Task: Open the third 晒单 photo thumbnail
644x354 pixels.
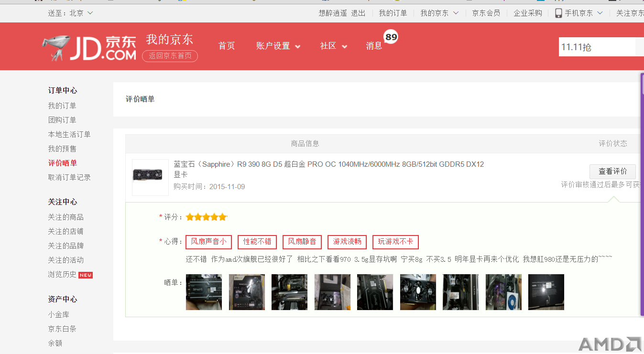Action: click(x=289, y=292)
